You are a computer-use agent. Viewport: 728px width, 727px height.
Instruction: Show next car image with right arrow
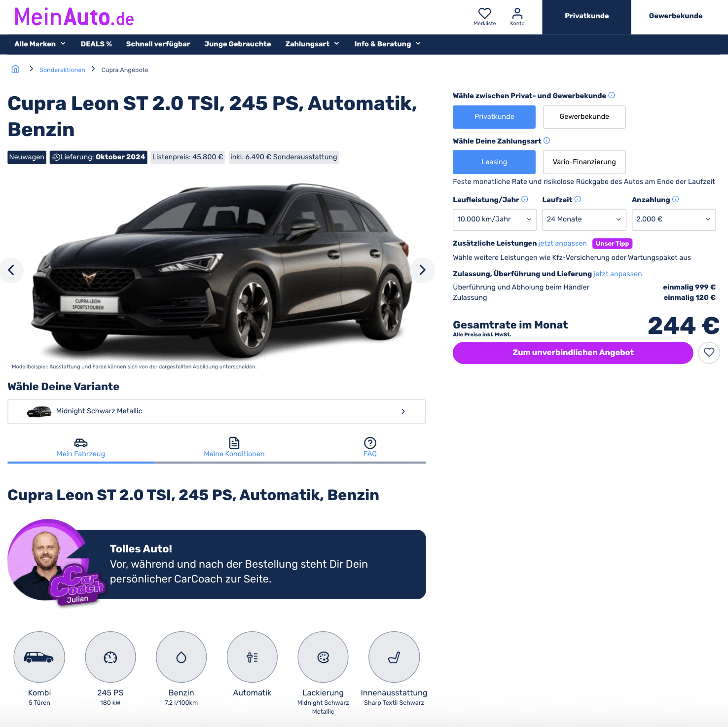coord(423,270)
